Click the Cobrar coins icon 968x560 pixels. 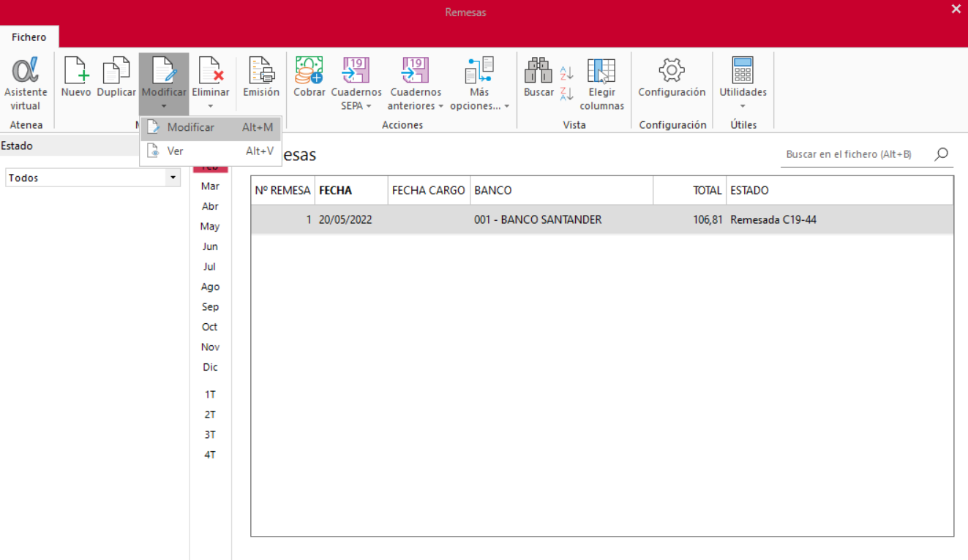tap(309, 70)
